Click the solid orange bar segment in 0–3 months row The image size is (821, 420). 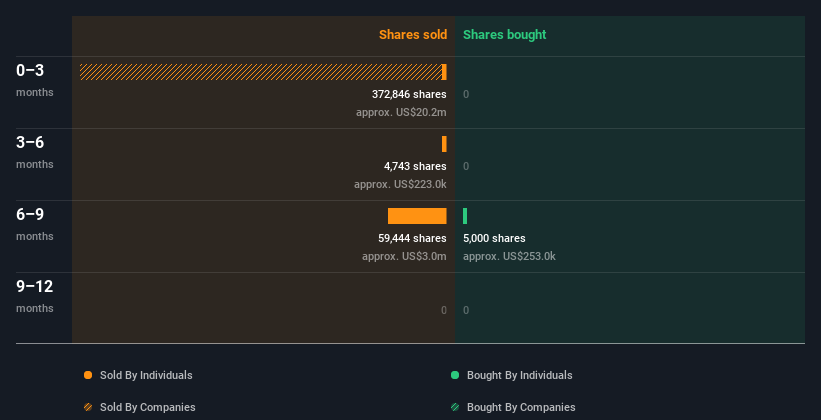pos(444,72)
